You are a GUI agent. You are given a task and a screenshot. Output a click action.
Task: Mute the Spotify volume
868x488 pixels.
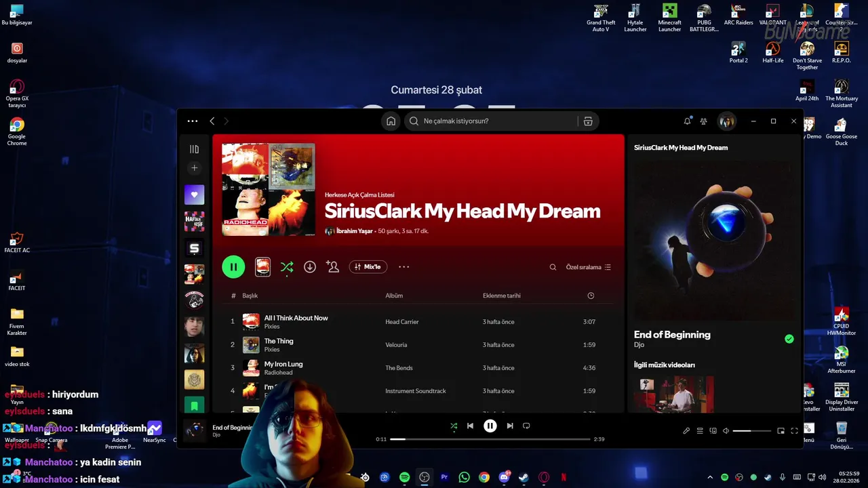click(726, 431)
